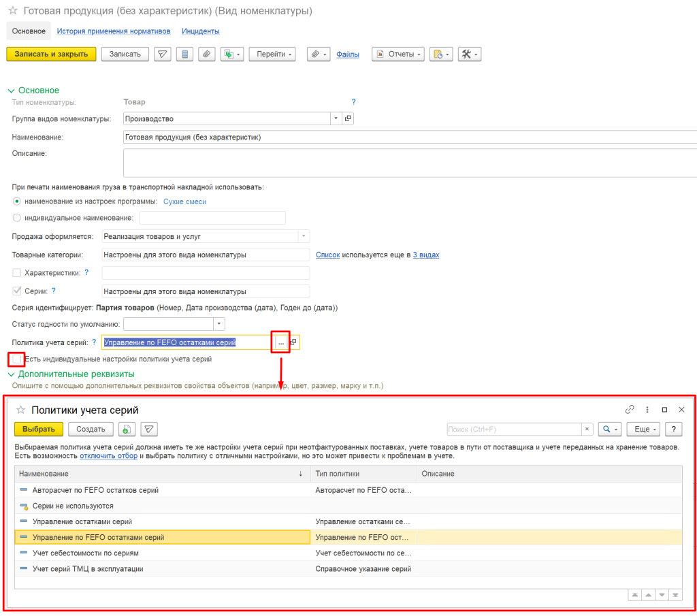Image resolution: width=697 pixels, height=616 pixels.
Task: Get link icon in Политики учета серий window
Action: click(x=630, y=409)
